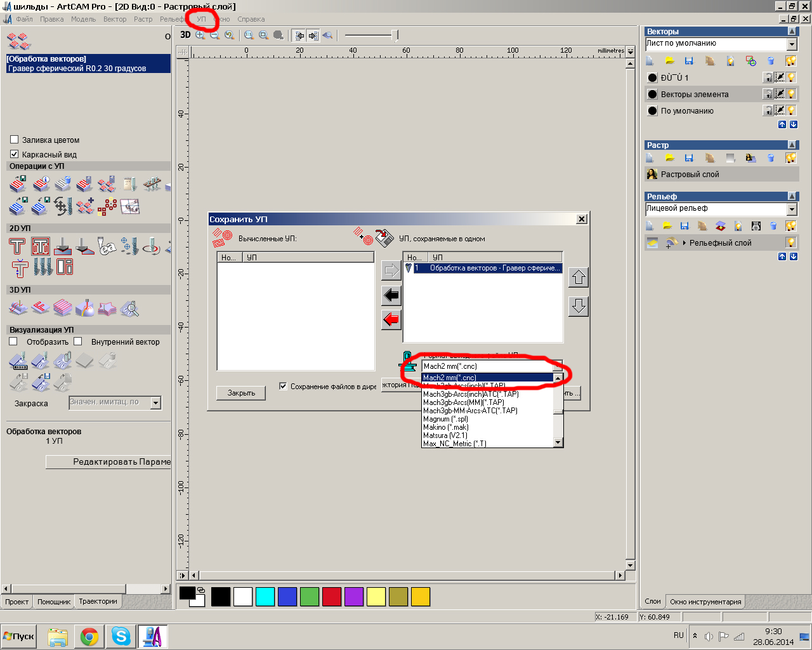Expand the Рельефный слой triangle
The image size is (812, 650).
point(684,242)
